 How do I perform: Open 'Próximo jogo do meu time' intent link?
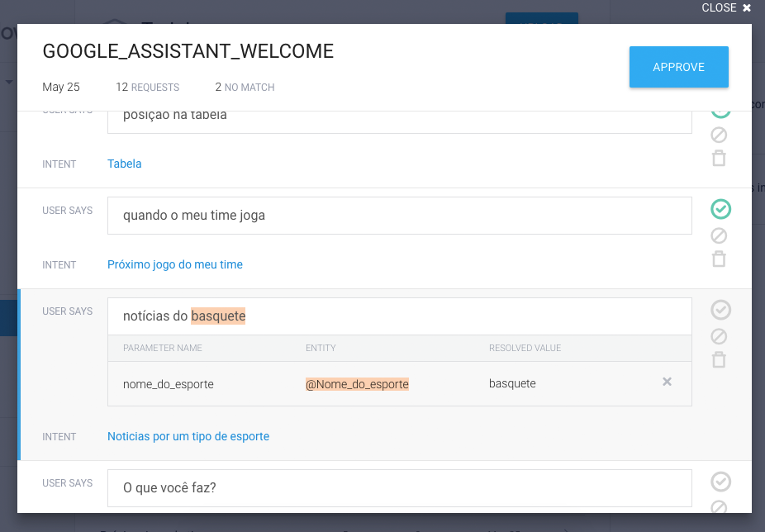click(174, 264)
